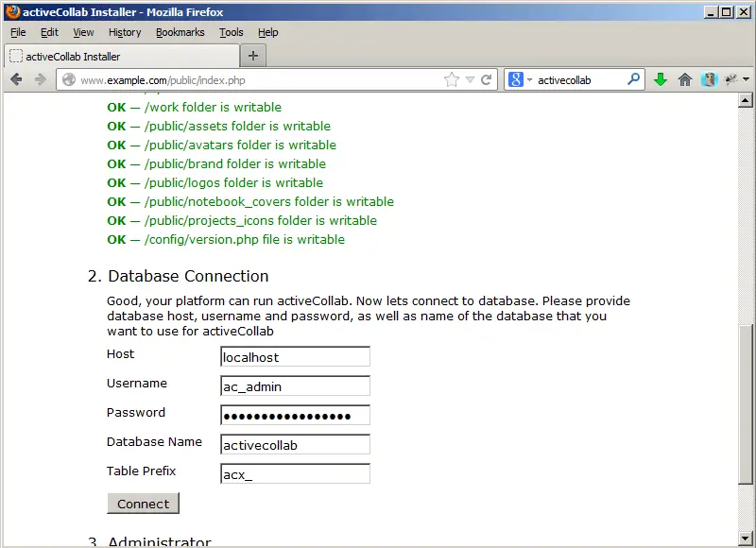
Task: Open the Help menu
Action: click(x=268, y=32)
